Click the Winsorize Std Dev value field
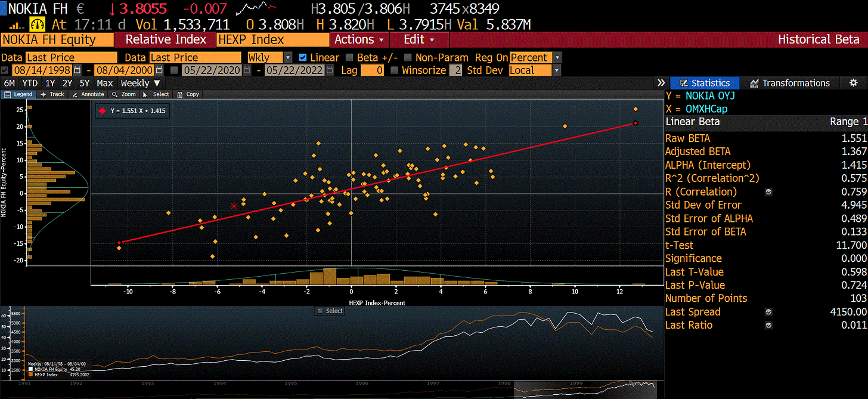The image size is (868, 399). pyautogui.click(x=455, y=70)
